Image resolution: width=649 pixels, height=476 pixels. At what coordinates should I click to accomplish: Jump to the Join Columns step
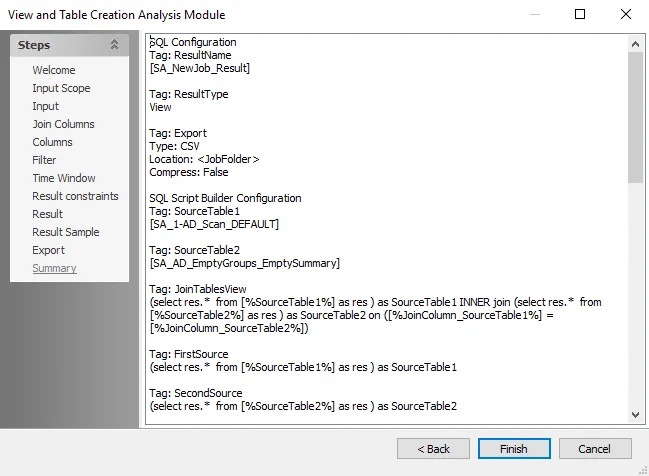63,124
